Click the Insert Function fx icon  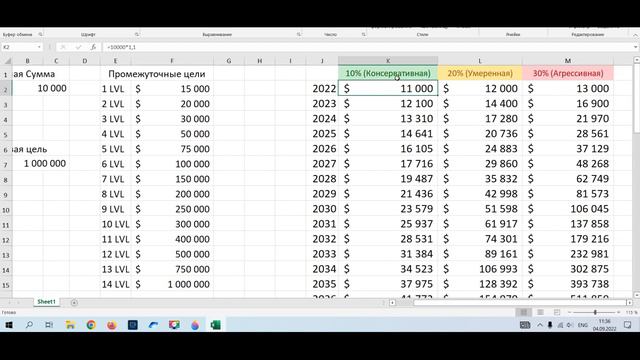coord(93,47)
